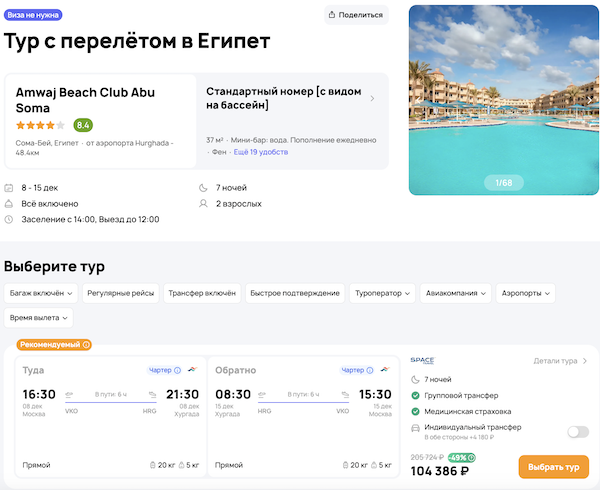The height and width of the screenshot is (490, 600).
Task: Expand the Аэропорты filter dropdown
Action: pos(525,293)
